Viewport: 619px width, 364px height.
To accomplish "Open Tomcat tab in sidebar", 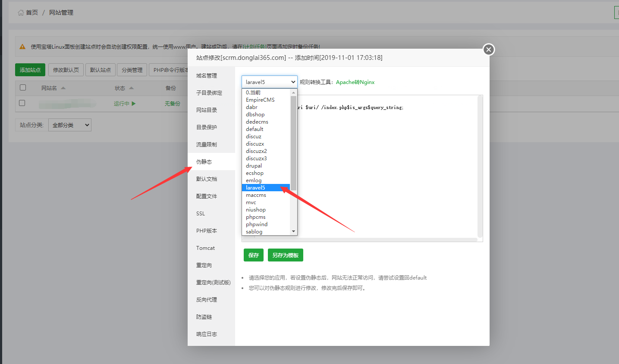I will (211, 248).
